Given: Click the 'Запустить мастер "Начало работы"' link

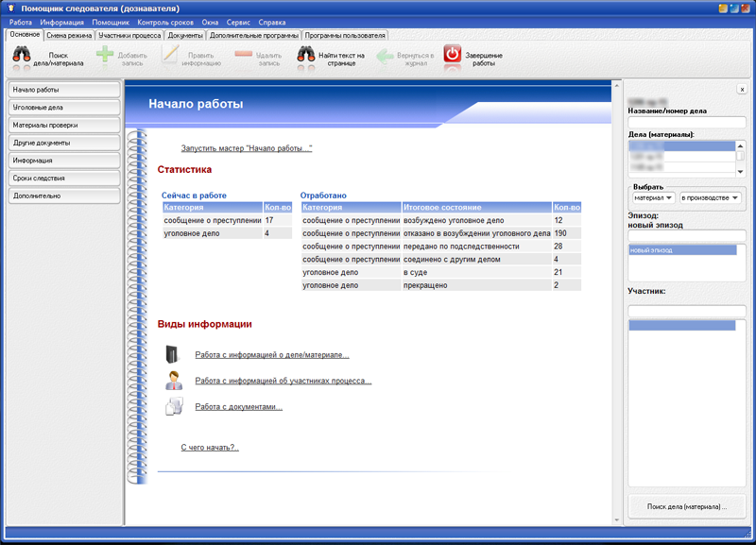Looking at the screenshot, I should click(x=246, y=148).
